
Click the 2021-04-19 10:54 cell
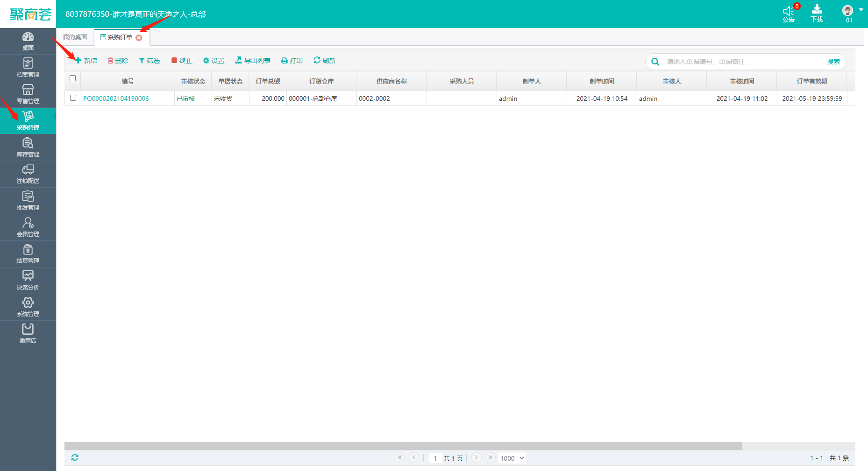tap(602, 98)
